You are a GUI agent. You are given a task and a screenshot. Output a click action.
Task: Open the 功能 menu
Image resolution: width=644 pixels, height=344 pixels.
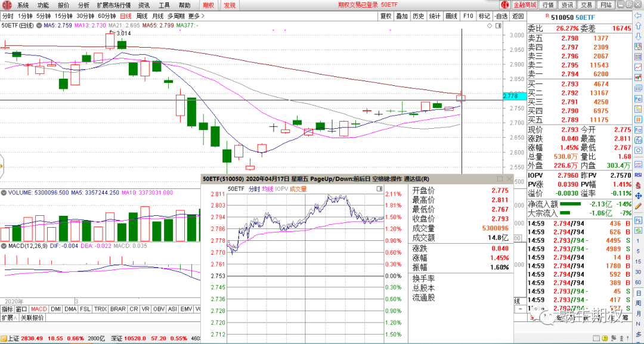(43, 5)
